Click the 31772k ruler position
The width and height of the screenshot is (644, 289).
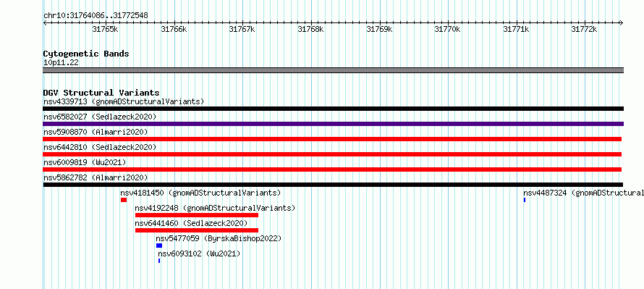click(x=585, y=29)
